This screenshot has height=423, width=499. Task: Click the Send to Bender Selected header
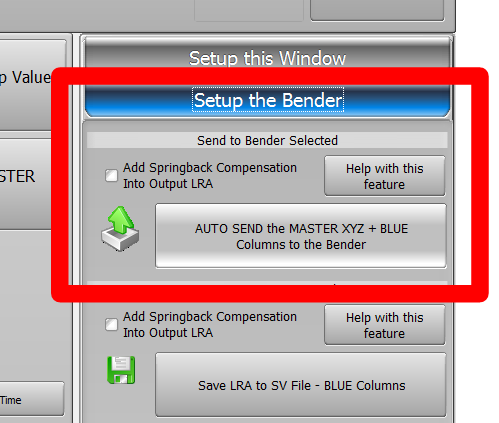coord(267,140)
